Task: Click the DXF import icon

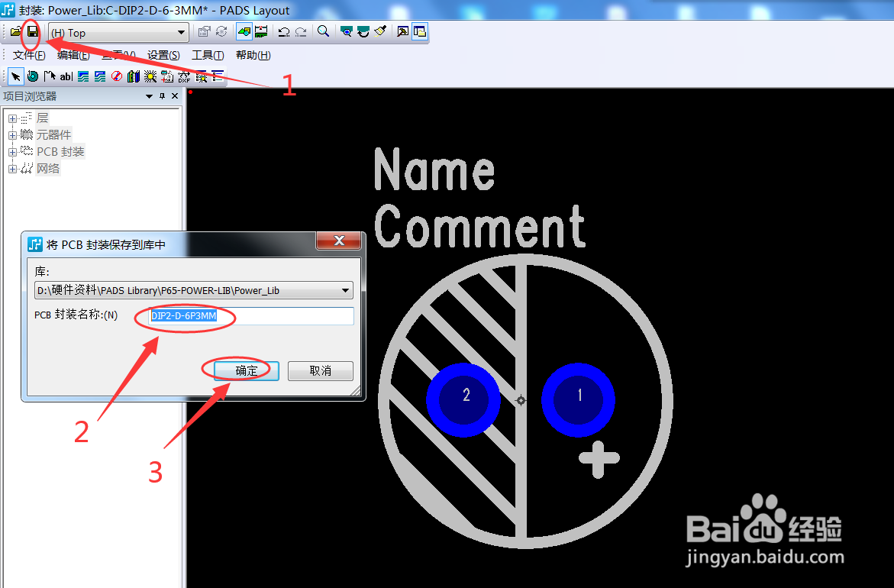Action: (184, 76)
